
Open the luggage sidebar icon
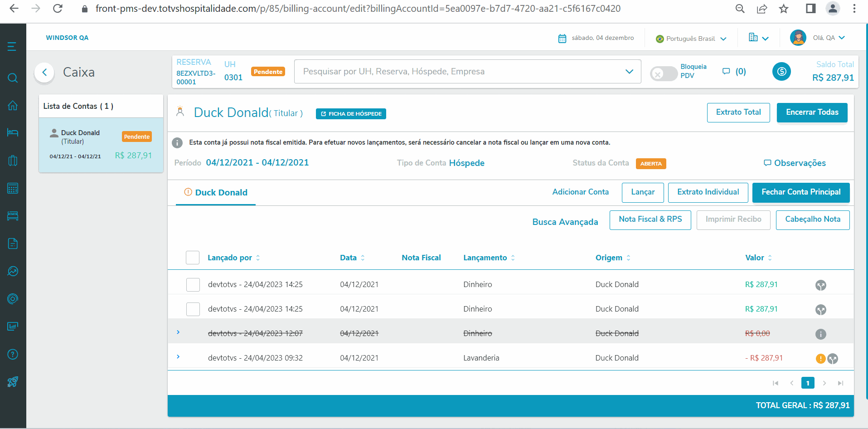[13, 161]
